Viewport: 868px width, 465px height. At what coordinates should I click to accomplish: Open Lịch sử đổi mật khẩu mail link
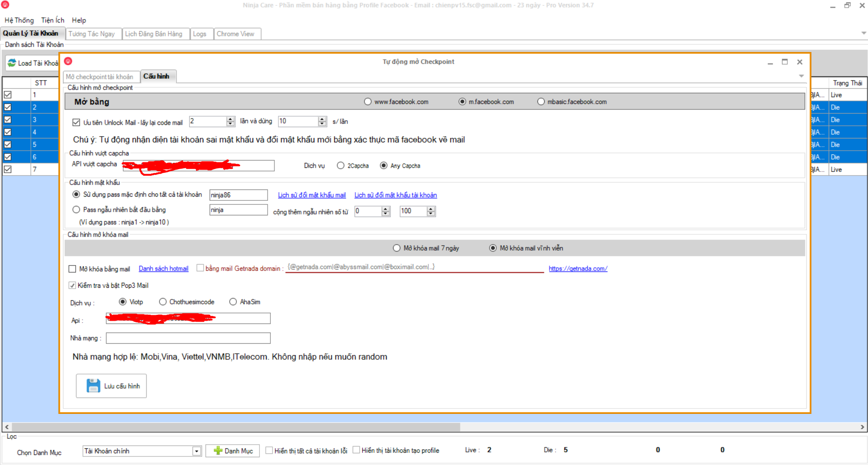[x=312, y=195]
